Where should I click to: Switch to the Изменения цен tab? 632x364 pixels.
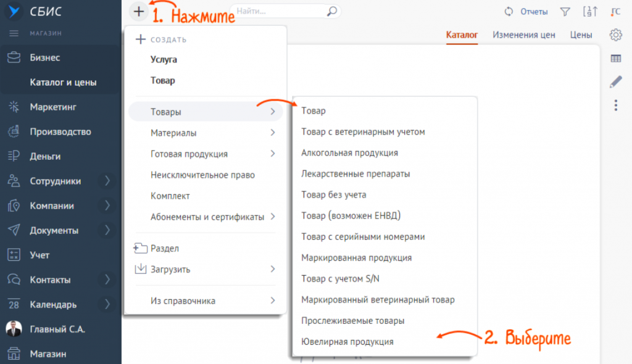coord(523,35)
